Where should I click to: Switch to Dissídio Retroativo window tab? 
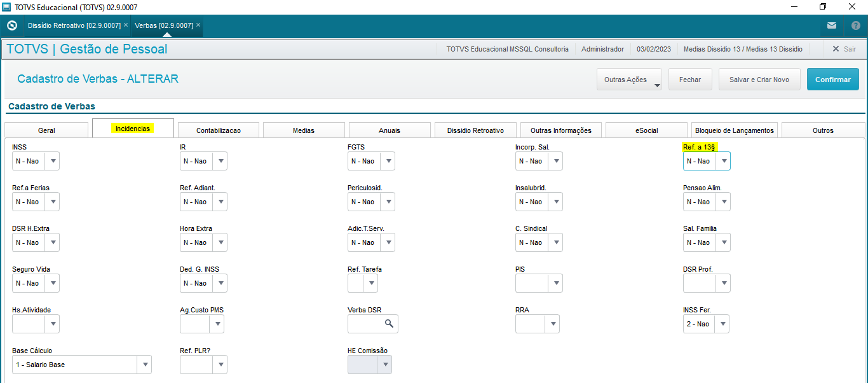point(74,25)
